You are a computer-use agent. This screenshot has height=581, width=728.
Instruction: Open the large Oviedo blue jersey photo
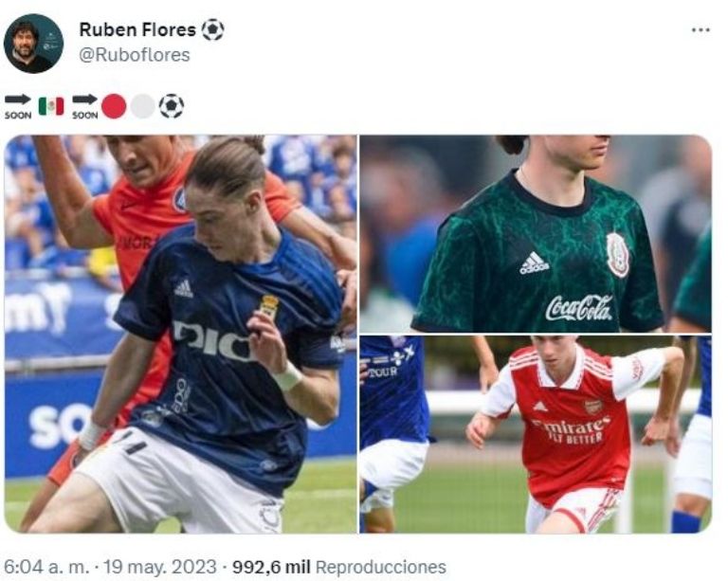181,335
